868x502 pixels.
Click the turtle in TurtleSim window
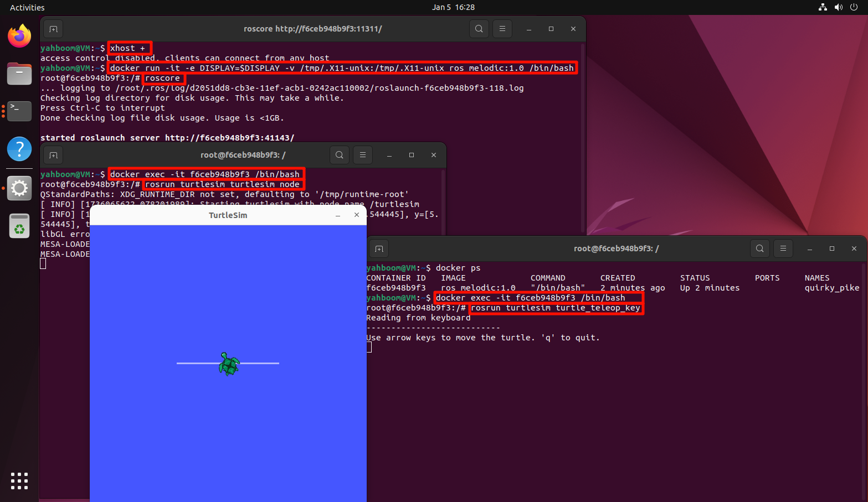click(229, 364)
